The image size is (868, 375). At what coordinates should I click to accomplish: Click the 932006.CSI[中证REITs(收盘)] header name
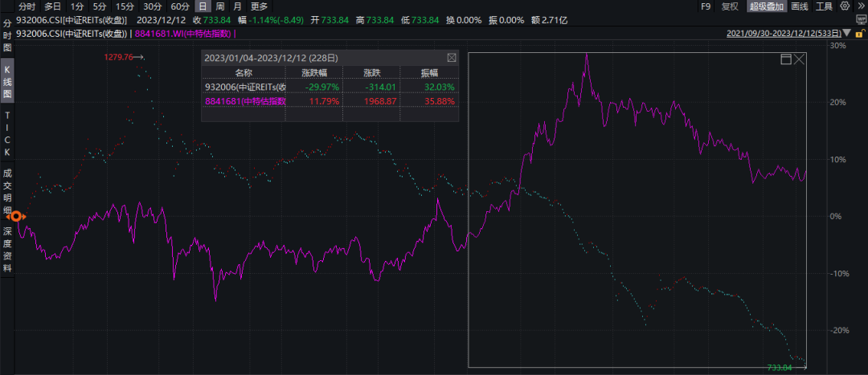pyautogui.click(x=72, y=20)
